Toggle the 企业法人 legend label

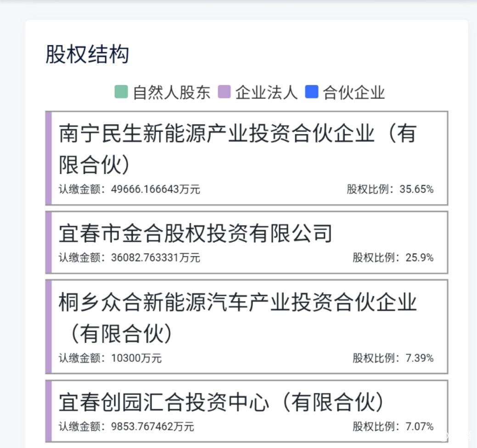(267, 93)
